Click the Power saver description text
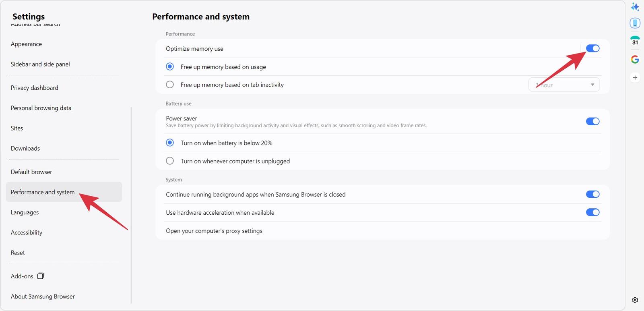The image size is (644, 311). 296,125
